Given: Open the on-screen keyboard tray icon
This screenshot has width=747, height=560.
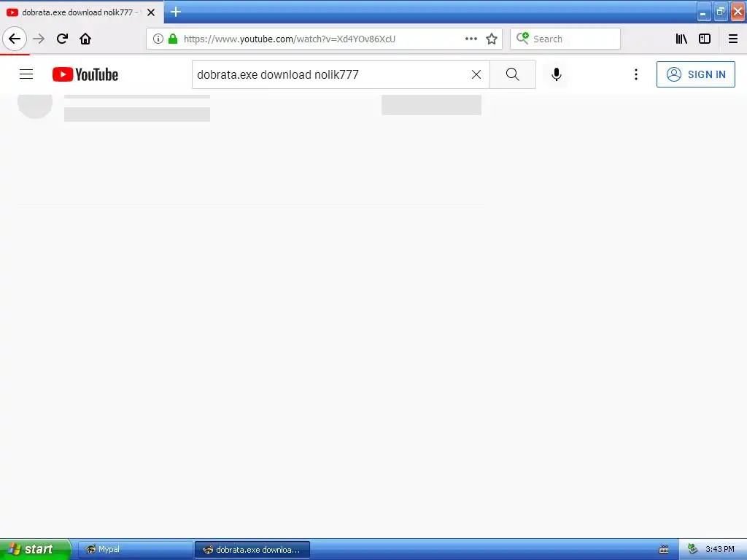Looking at the screenshot, I should click(664, 550).
